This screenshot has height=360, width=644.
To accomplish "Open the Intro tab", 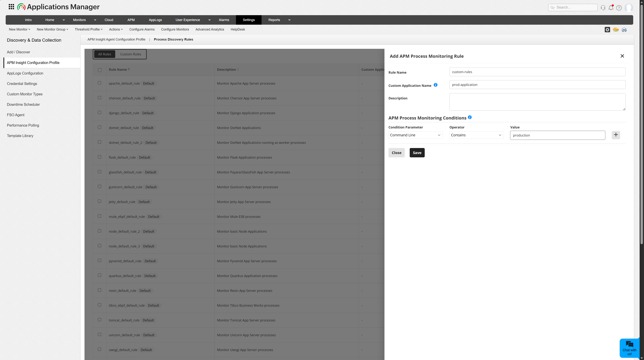I will coord(28,20).
